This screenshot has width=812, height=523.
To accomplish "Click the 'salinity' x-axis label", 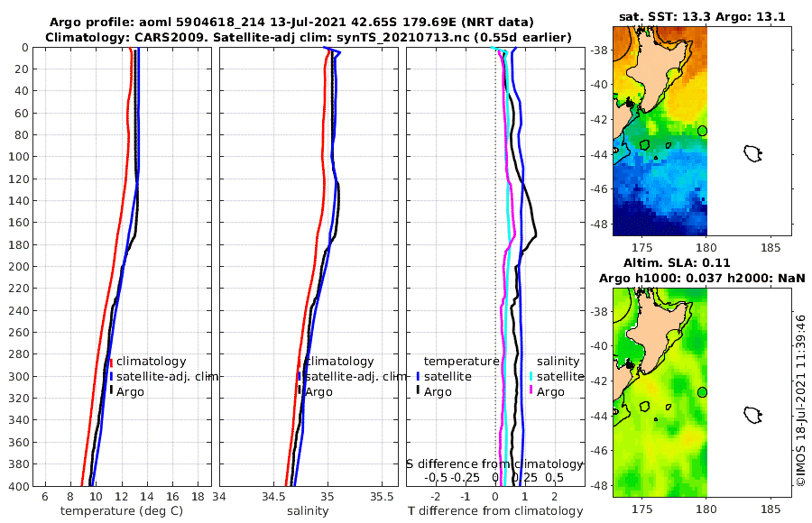I will (308, 511).
